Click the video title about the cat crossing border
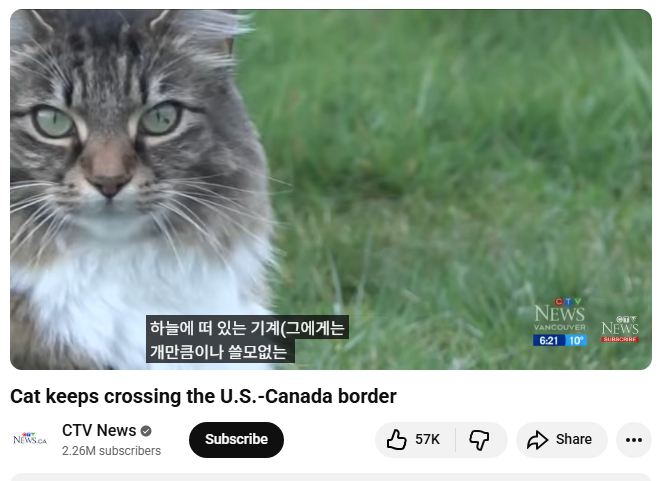The height and width of the screenshot is (481, 659). 203,396
